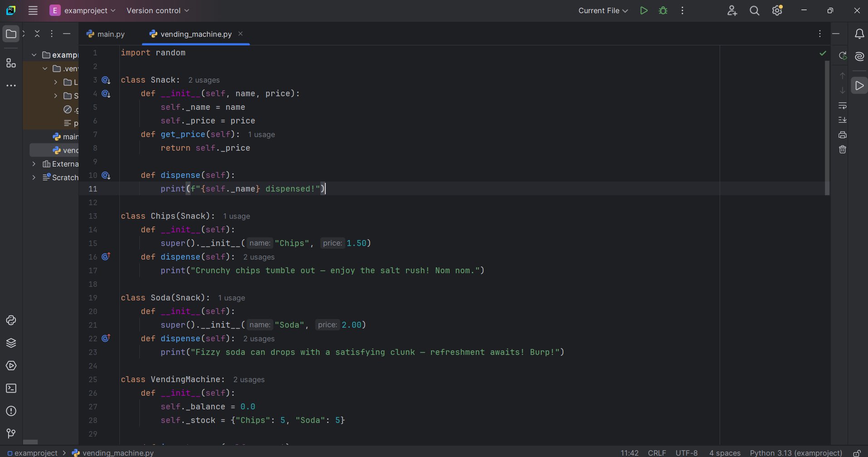
Task: Start debugging with the bug icon
Action: pos(663,10)
